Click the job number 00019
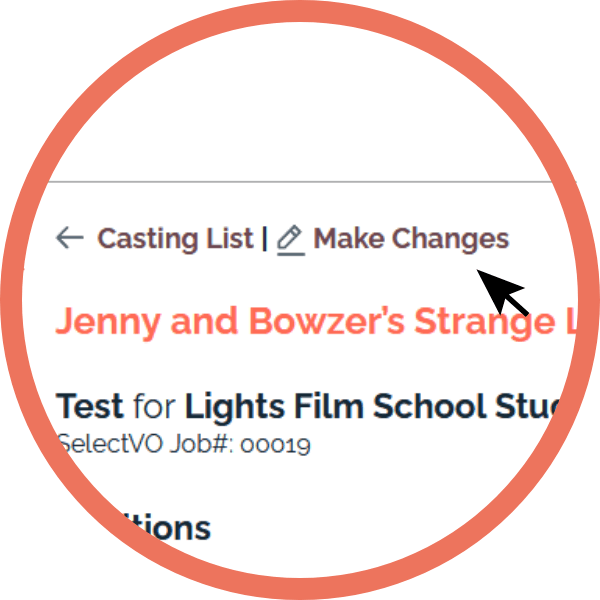Screen dimensions: 600x600 [275, 445]
